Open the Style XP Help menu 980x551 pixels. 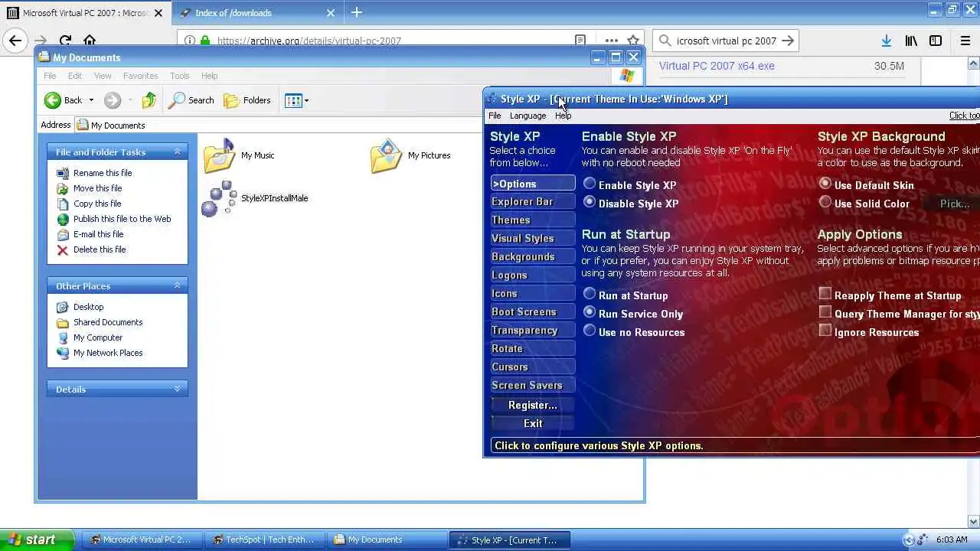pos(563,116)
